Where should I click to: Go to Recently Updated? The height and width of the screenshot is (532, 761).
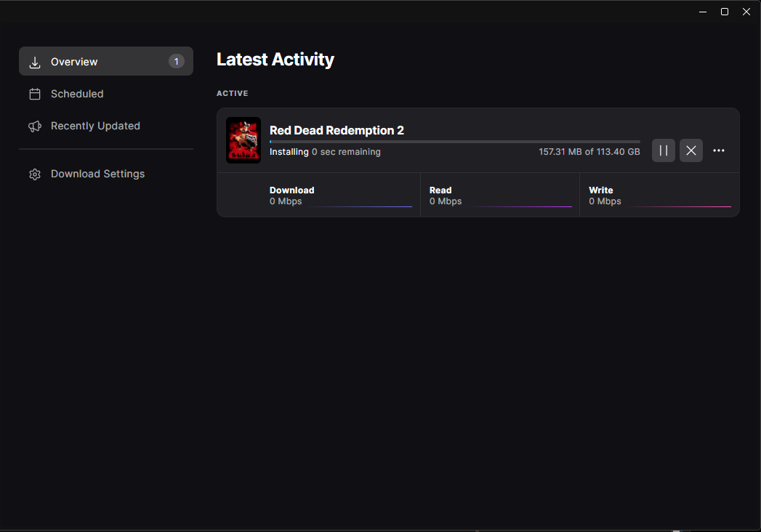point(106,126)
